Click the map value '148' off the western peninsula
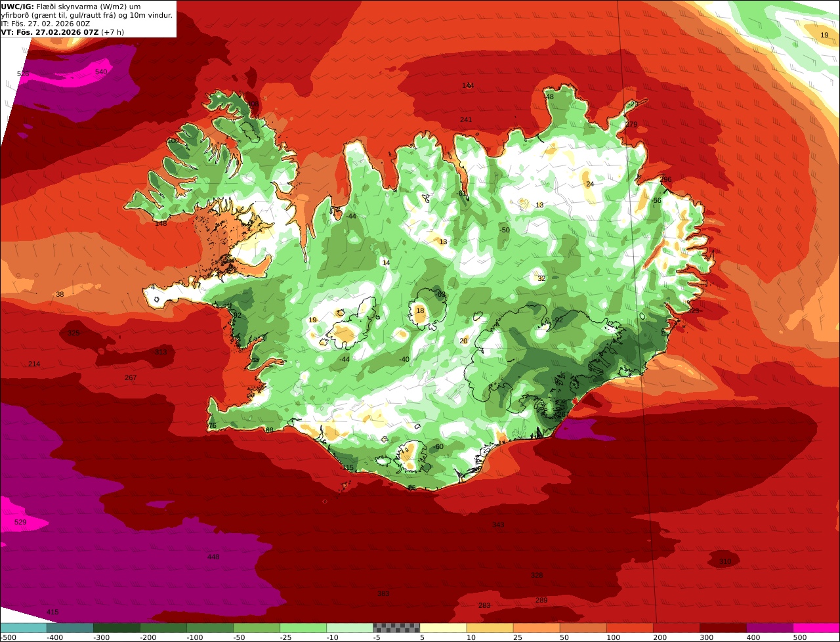This screenshot has width=840, height=642. click(161, 224)
